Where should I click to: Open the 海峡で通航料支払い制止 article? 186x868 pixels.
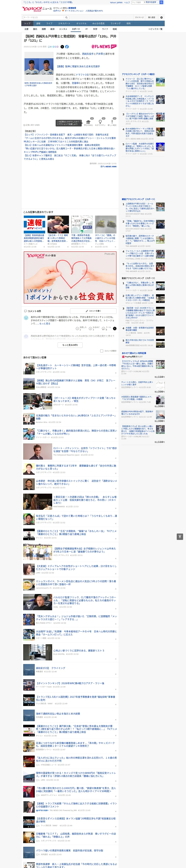pyautogui.click(x=58, y=714)
